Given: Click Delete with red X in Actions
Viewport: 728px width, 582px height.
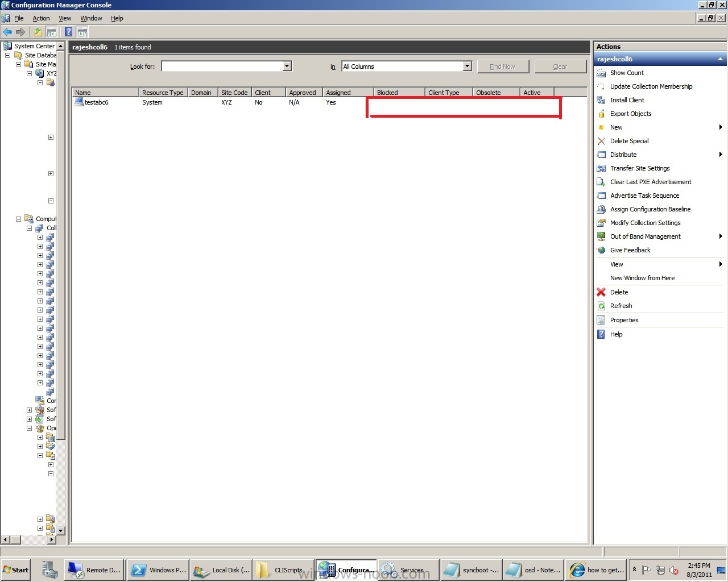Looking at the screenshot, I should point(619,292).
